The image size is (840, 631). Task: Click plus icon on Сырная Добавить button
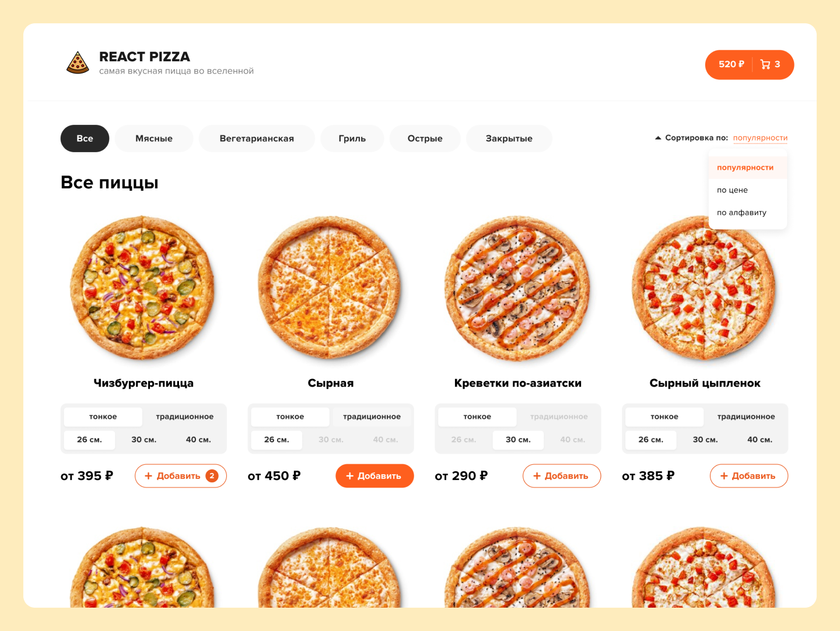tap(350, 476)
